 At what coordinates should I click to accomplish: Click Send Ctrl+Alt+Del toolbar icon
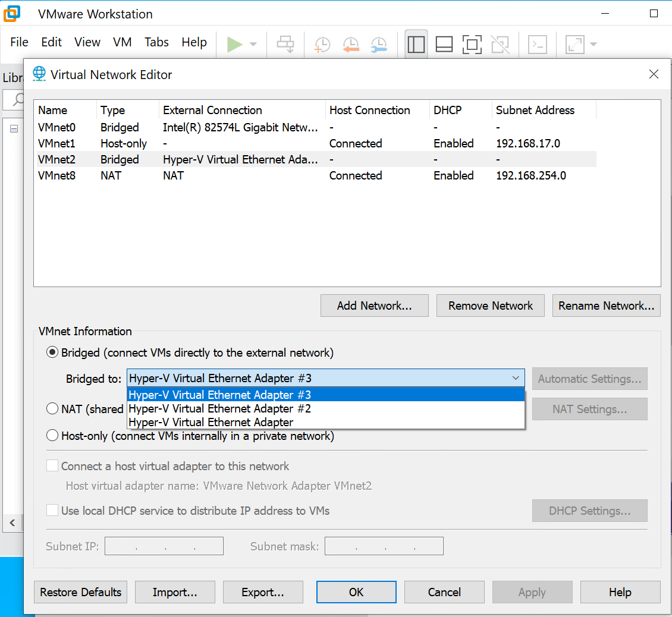(x=285, y=44)
